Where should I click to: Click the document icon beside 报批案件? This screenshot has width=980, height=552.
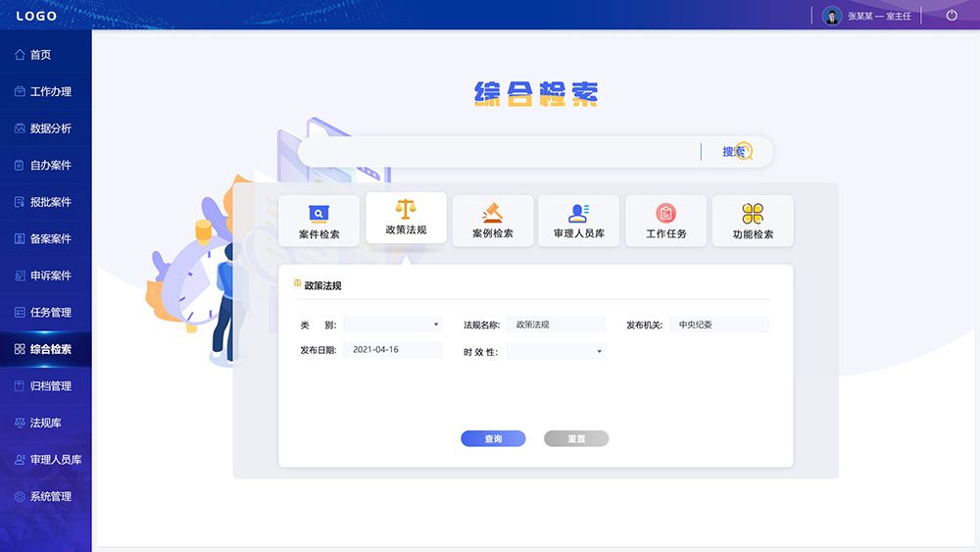click(20, 202)
